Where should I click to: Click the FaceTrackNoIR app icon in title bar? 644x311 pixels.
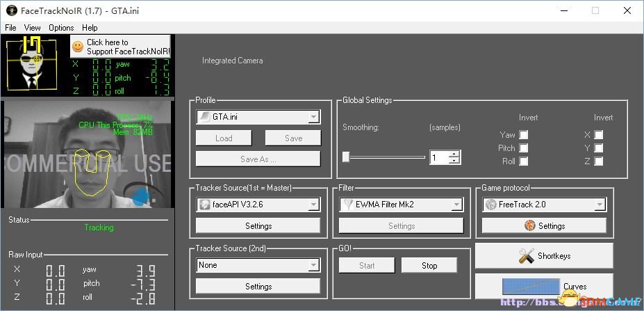12,10
